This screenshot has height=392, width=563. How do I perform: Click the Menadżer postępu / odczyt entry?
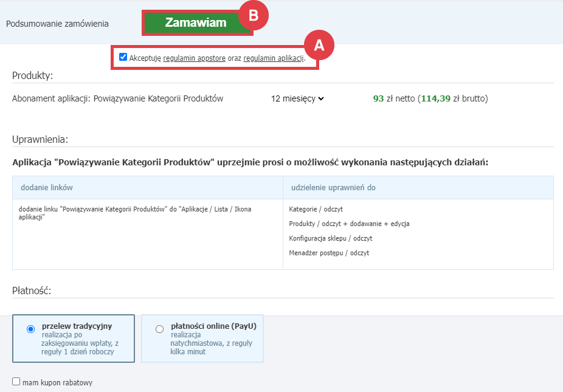pyautogui.click(x=329, y=253)
